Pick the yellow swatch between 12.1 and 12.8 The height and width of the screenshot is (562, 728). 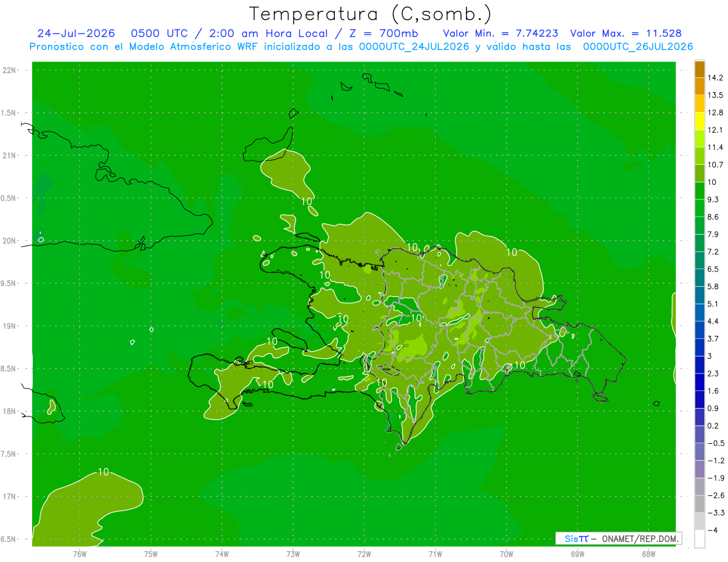(x=699, y=121)
